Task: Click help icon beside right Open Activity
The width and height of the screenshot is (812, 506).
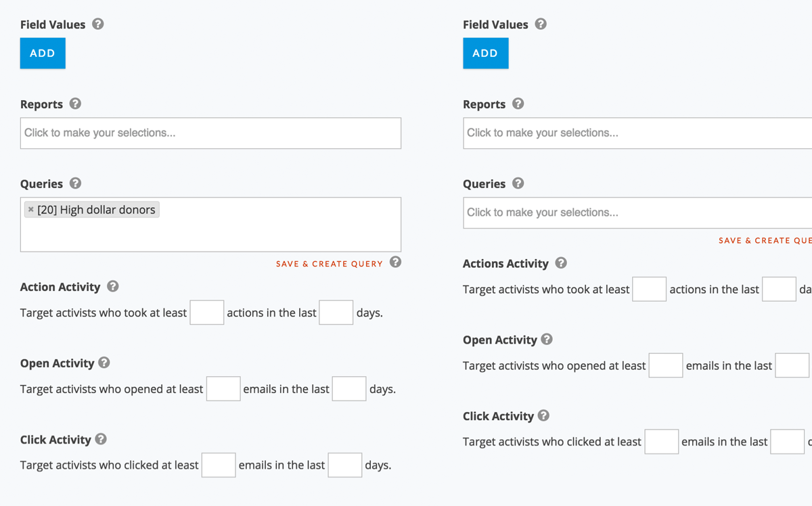Action: point(547,340)
